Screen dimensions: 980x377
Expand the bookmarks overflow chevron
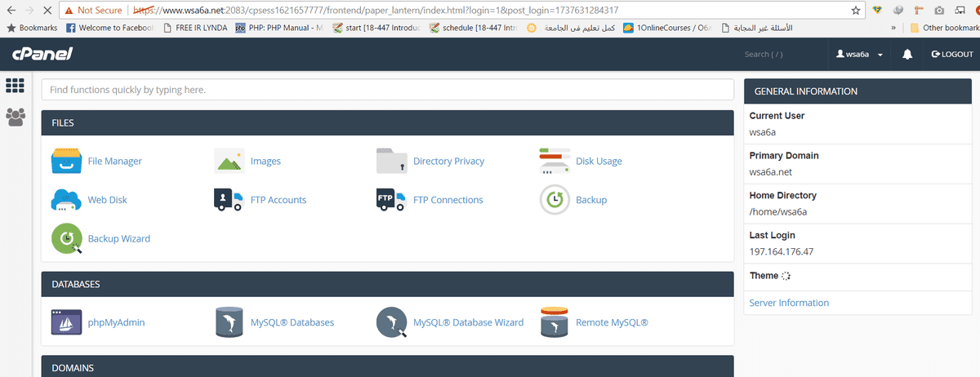894,28
